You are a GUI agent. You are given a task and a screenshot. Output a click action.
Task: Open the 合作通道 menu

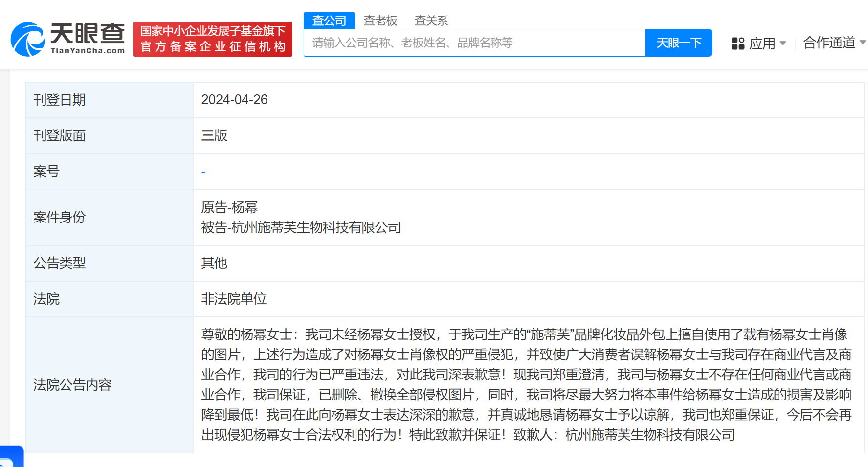tap(829, 43)
